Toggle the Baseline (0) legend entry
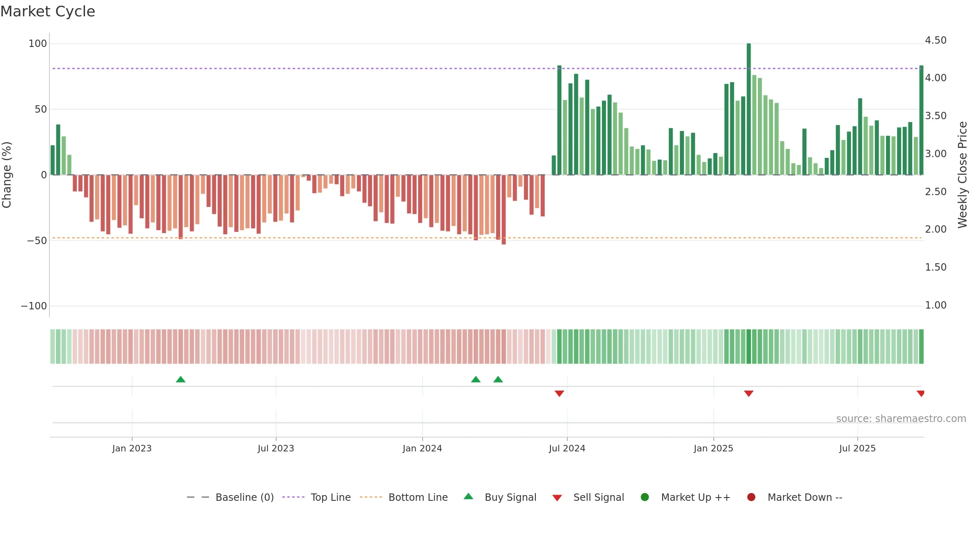This screenshot has height=551, width=980. click(230, 497)
